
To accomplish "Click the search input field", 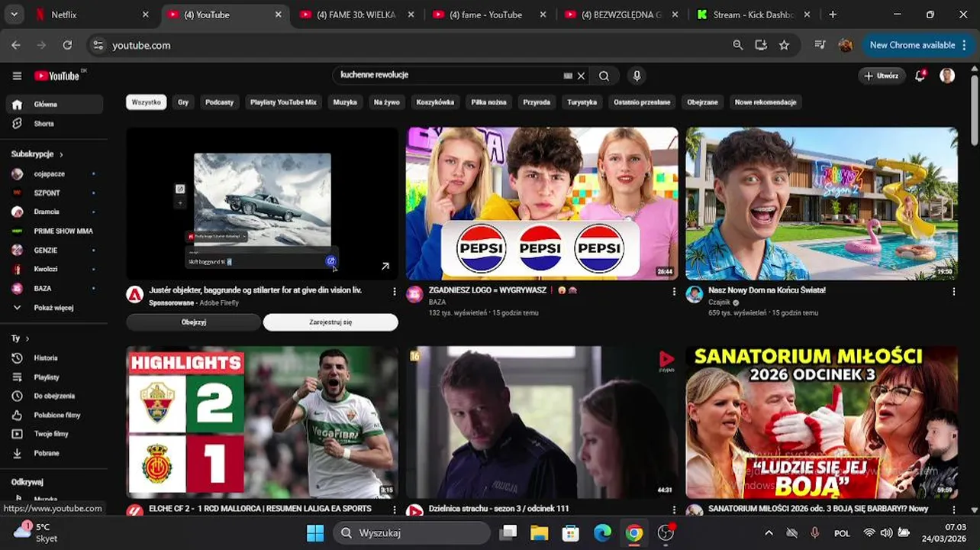I will point(450,76).
